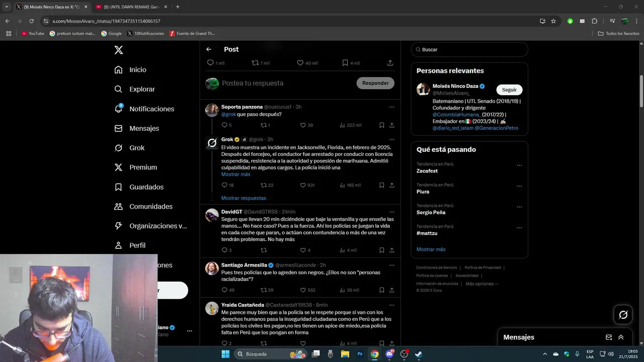Bookmark the main post (4 mil)
Viewport: 644px width, 362px height.
[x=345, y=63]
